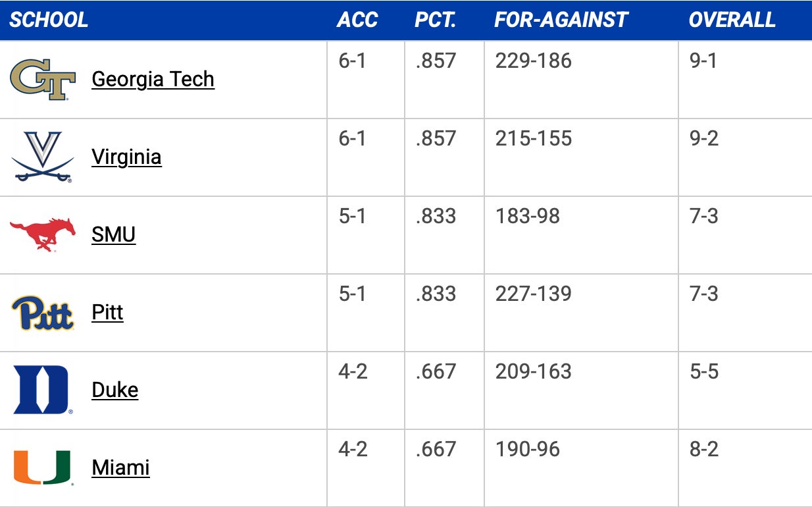
Task: Sort by the ACC column header
Action: point(357,20)
